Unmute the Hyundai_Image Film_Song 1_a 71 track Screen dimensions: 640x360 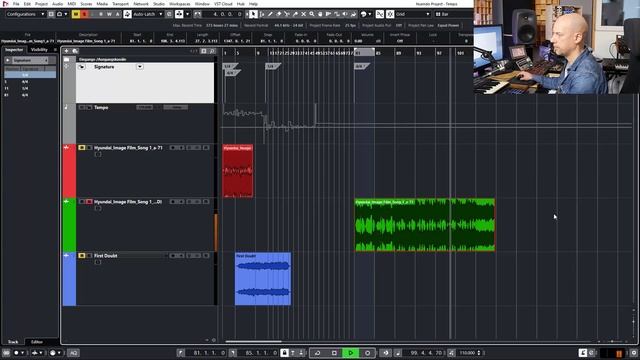coord(82,148)
